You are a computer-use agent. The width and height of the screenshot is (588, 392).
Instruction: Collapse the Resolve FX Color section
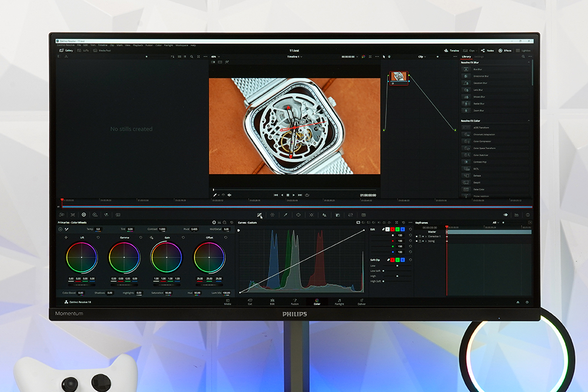coord(529,120)
